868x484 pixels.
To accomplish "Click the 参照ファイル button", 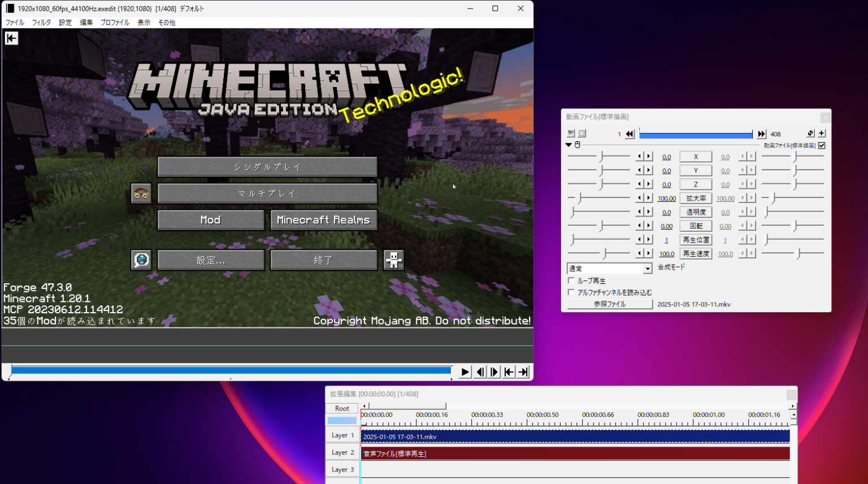I will (x=609, y=304).
